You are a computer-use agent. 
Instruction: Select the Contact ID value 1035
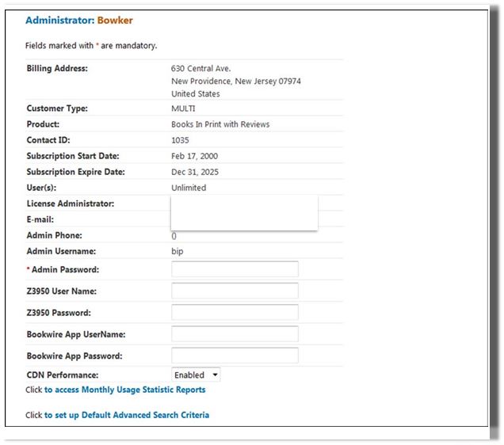180,140
